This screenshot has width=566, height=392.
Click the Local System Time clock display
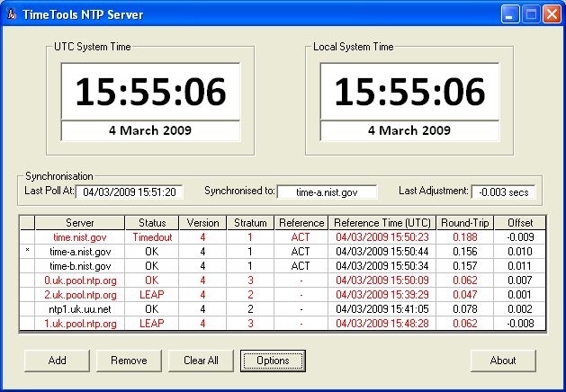[x=409, y=91]
